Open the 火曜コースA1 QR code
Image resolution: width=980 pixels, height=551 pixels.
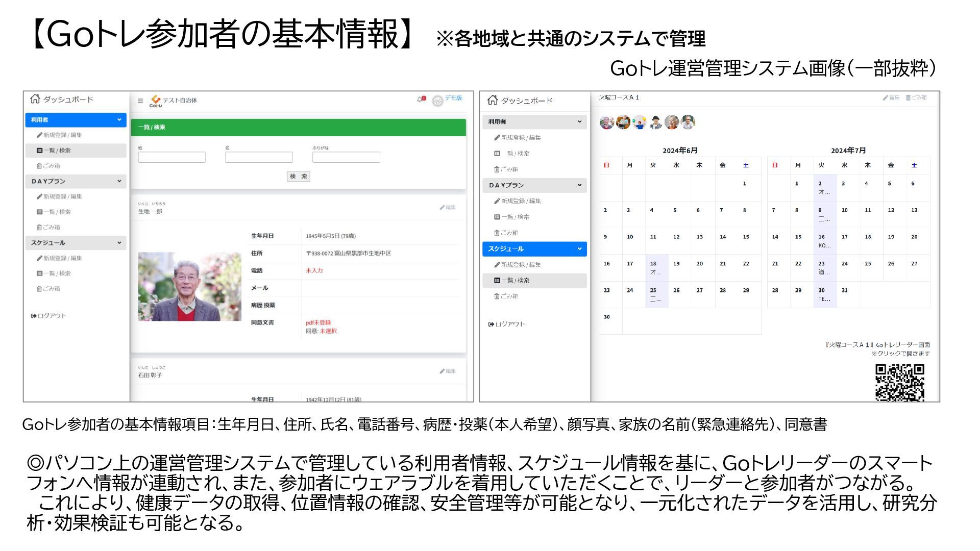[x=899, y=382]
